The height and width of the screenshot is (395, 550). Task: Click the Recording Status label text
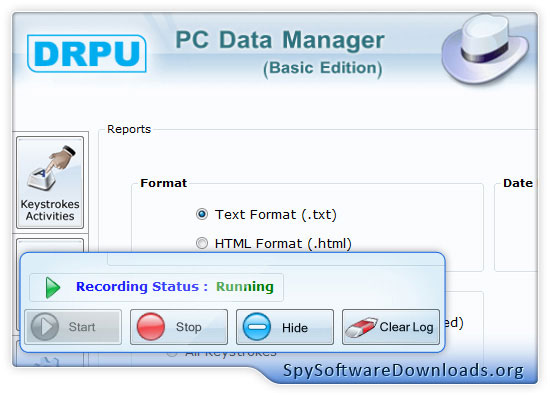[142, 287]
